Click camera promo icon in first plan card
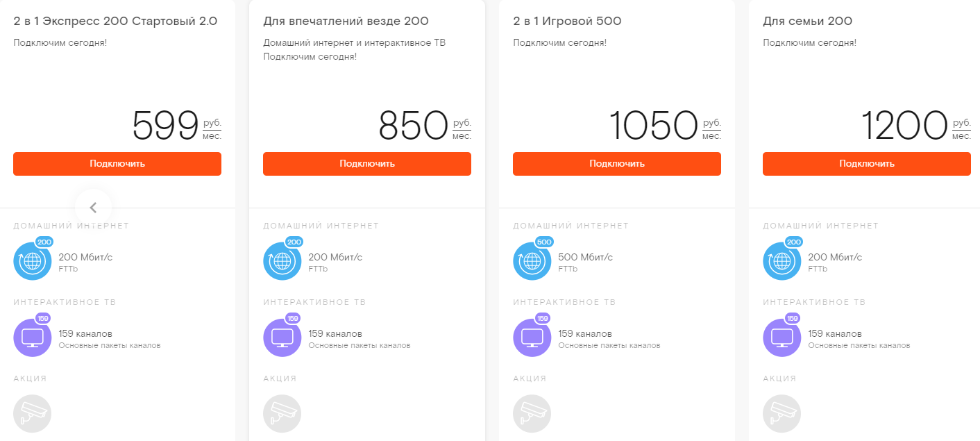 point(32,413)
